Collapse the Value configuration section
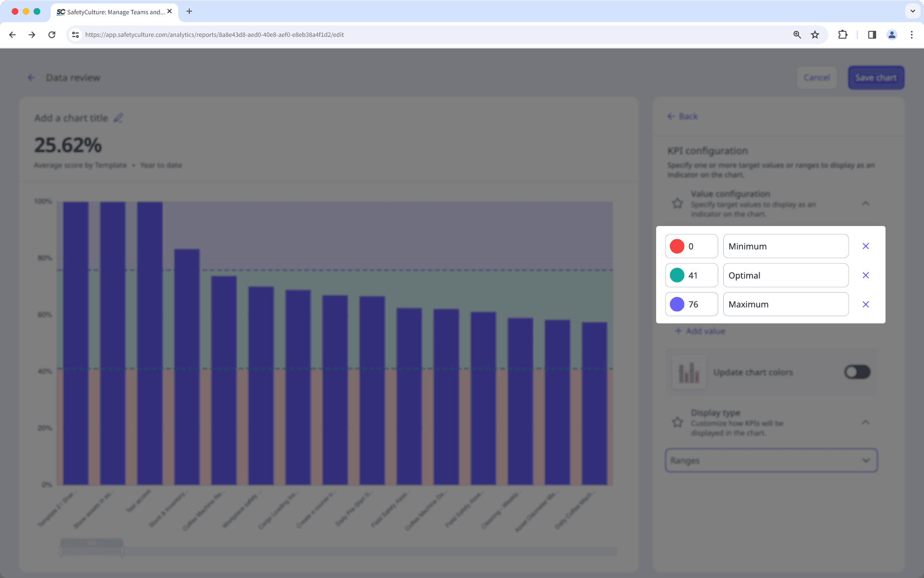 pyautogui.click(x=865, y=203)
